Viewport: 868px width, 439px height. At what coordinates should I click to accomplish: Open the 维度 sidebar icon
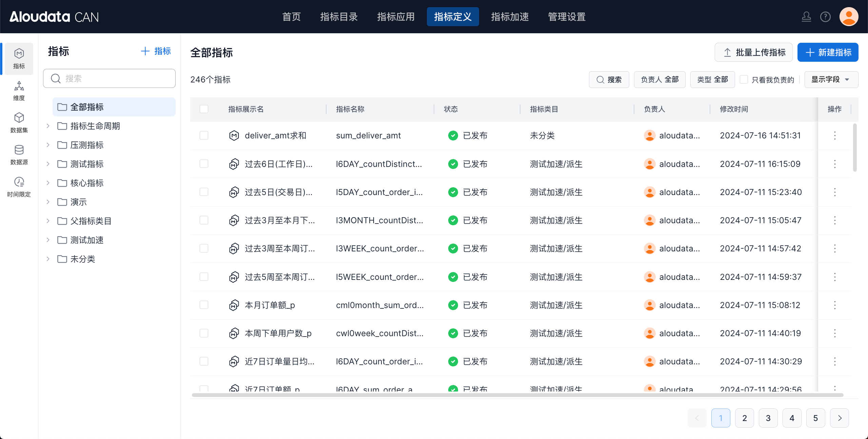(x=19, y=91)
